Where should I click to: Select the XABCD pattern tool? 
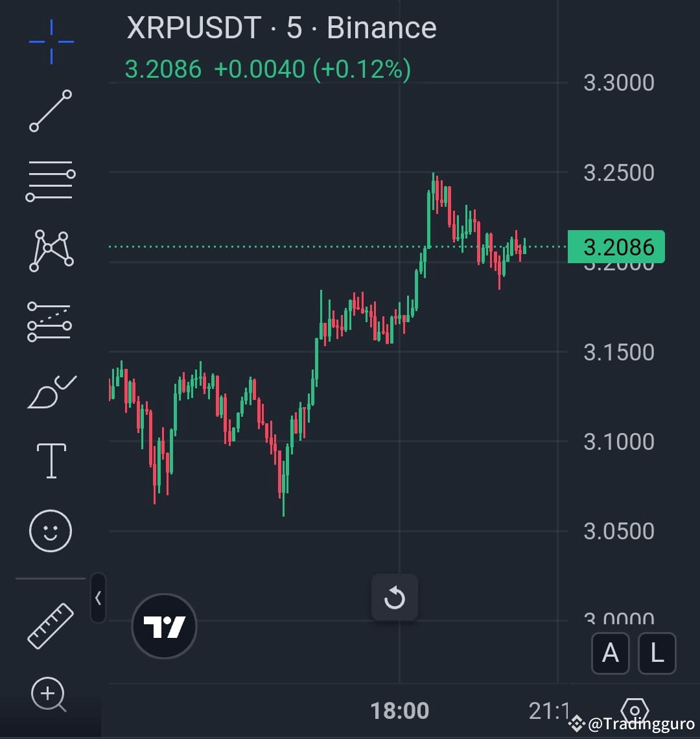(x=51, y=250)
